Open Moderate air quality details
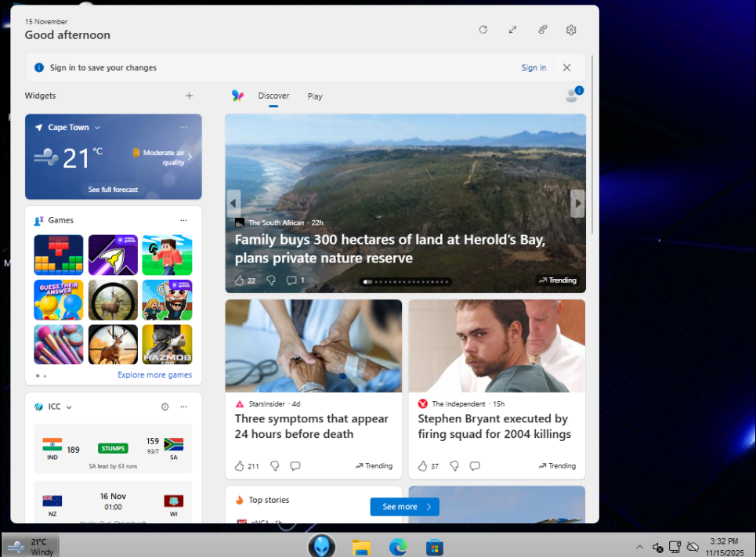The height and width of the screenshot is (557, 756). point(163,157)
